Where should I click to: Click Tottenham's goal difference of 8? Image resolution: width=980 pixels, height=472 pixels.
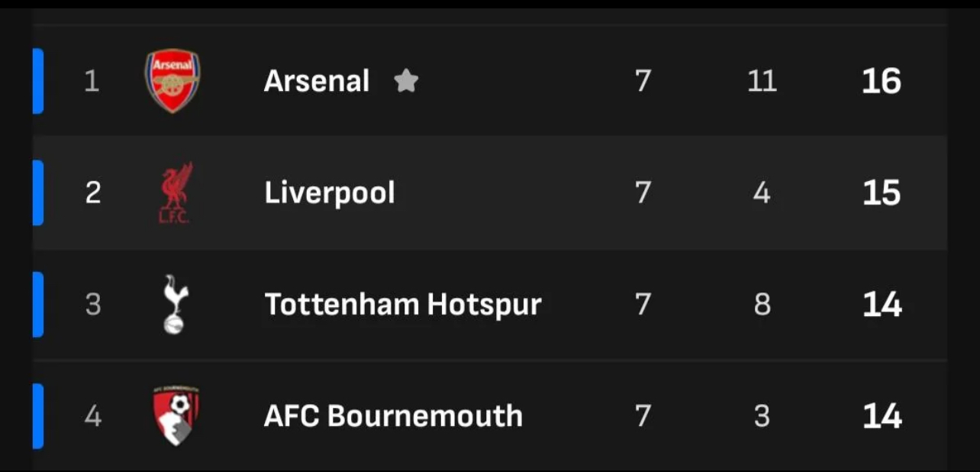click(762, 304)
